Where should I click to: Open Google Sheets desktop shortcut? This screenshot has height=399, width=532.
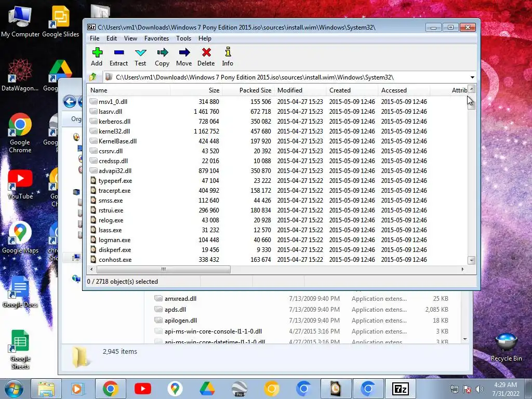[20, 350]
